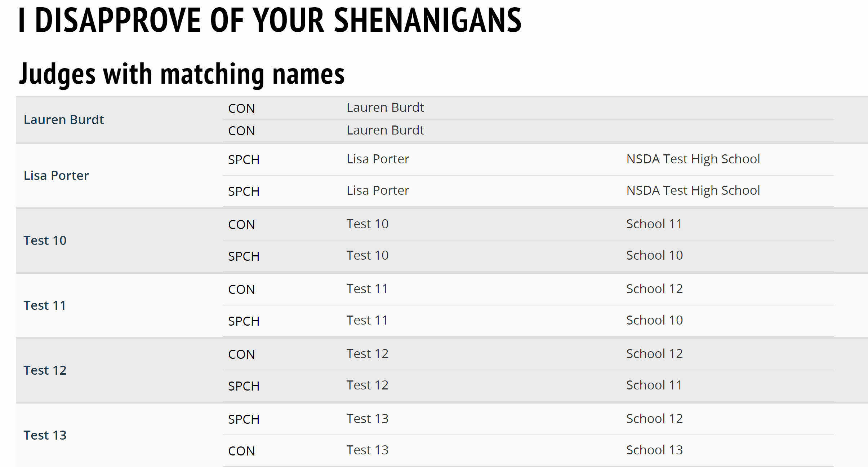Click NSDA Test High School in lower Lisa Porter row
The width and height of the screenshot is (868, 467).
(693, 190)
